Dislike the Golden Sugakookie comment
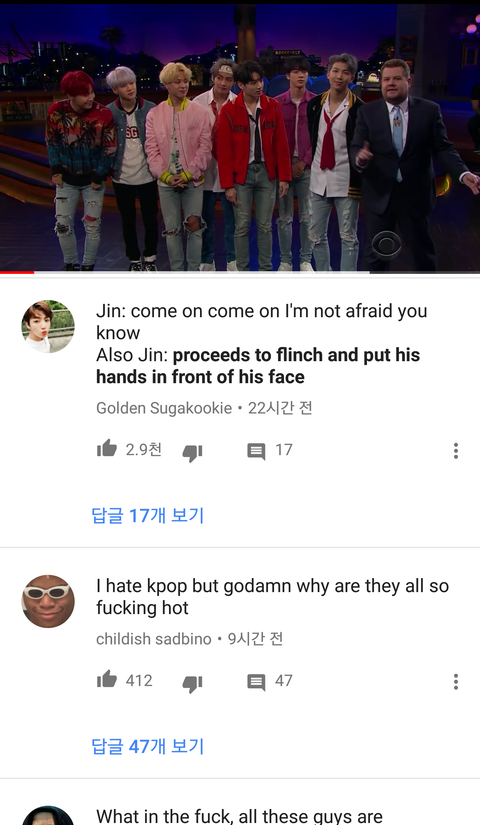Viewport: 480px width, 825px height. (x=192, y=452)
